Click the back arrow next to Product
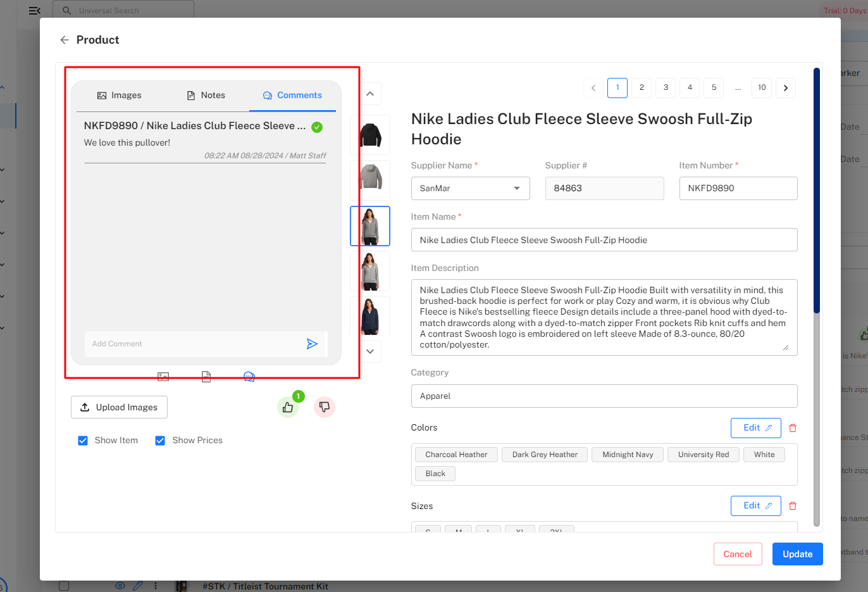This screenshot has width=868, height=592. pos(64,39)
